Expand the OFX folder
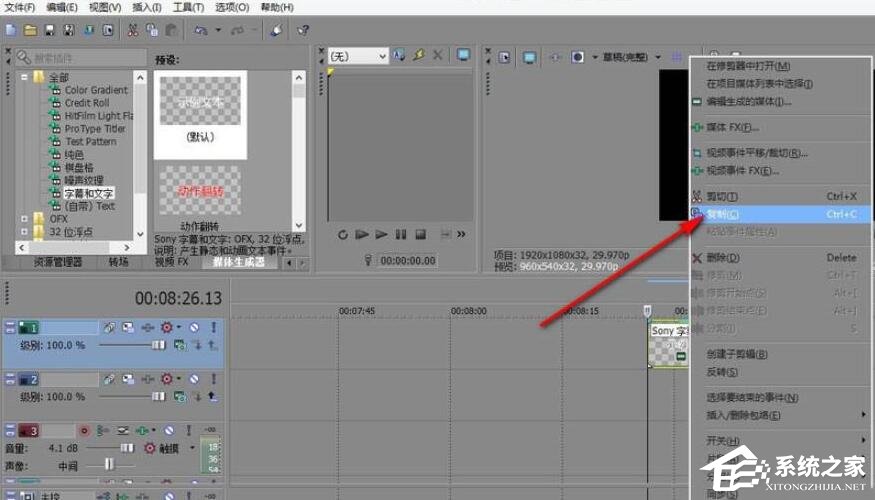The height and width of the screenshot is (500, 875). [25, 219]
